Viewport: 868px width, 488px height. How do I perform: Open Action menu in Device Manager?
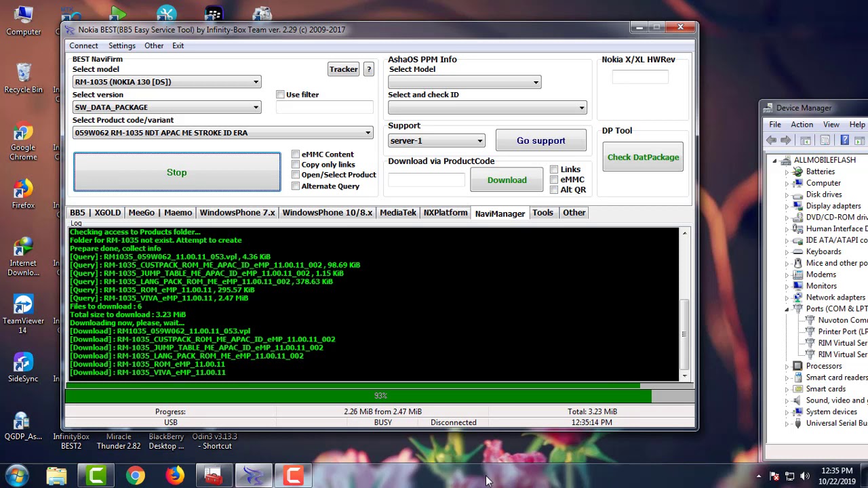pos(802,125)
